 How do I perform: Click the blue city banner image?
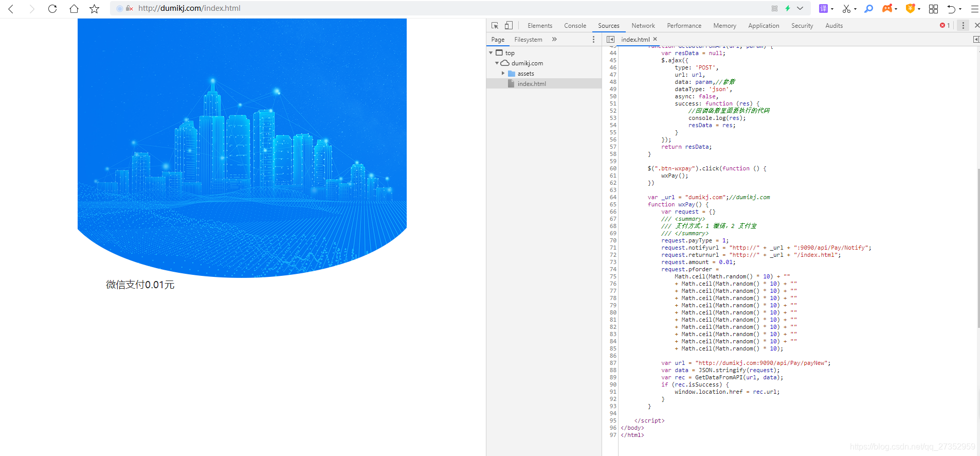242,148
